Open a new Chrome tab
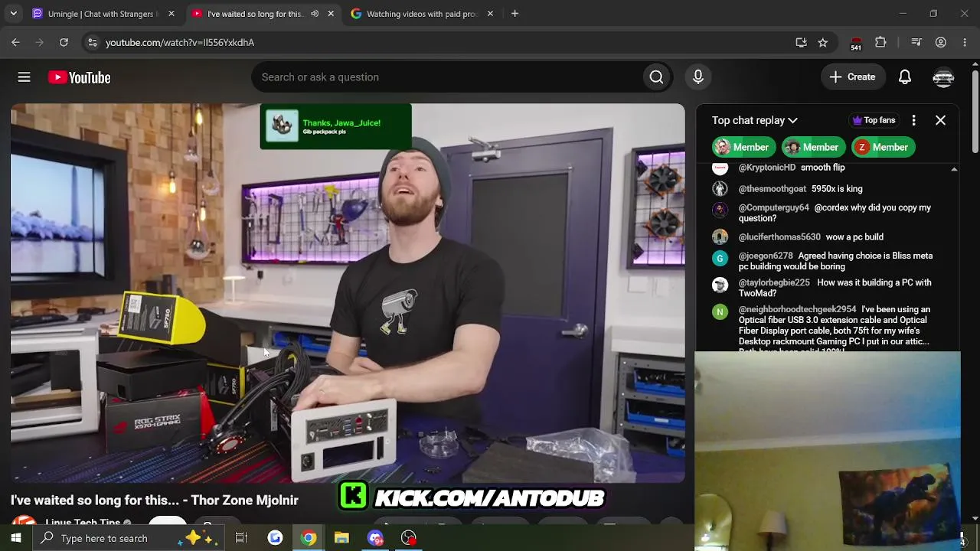 point(514,14)
